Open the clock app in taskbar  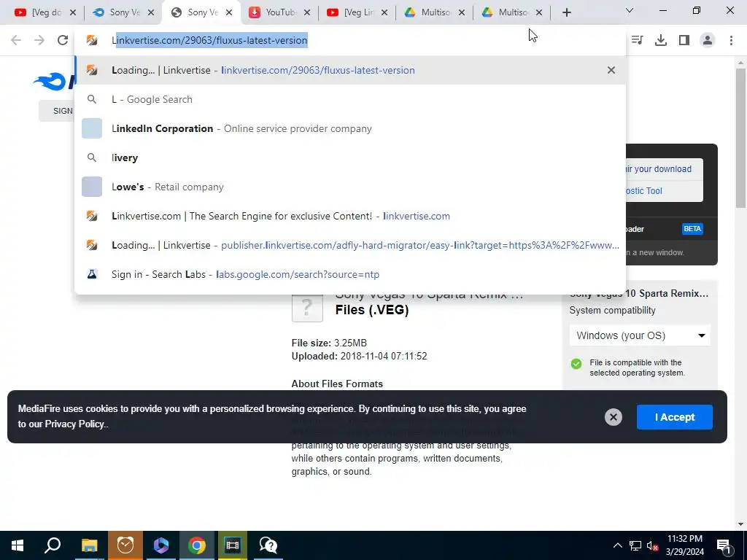click(125, 545)
